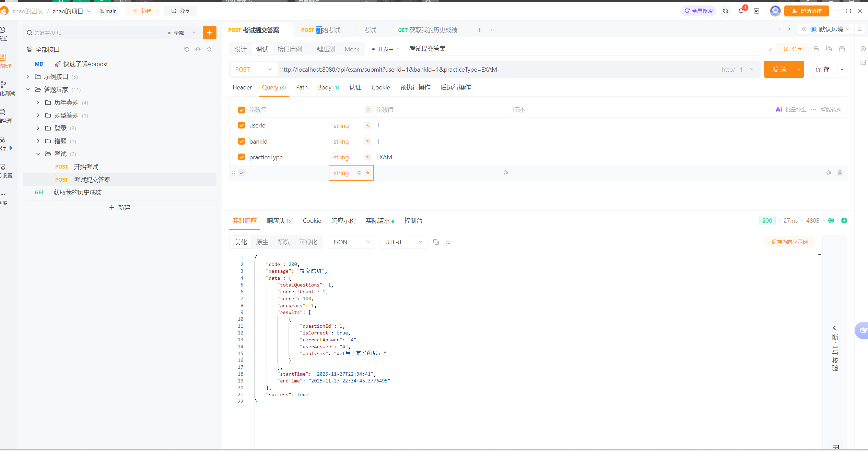Click the refresh sync icon in top bar
Screen dimensions: 868x451
(725, 11)
